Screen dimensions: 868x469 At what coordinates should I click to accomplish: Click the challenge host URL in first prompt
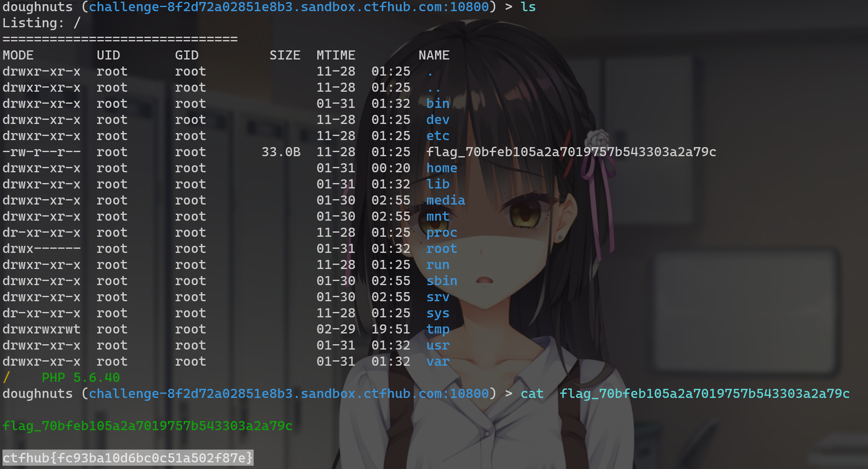(x=289, y=7)
